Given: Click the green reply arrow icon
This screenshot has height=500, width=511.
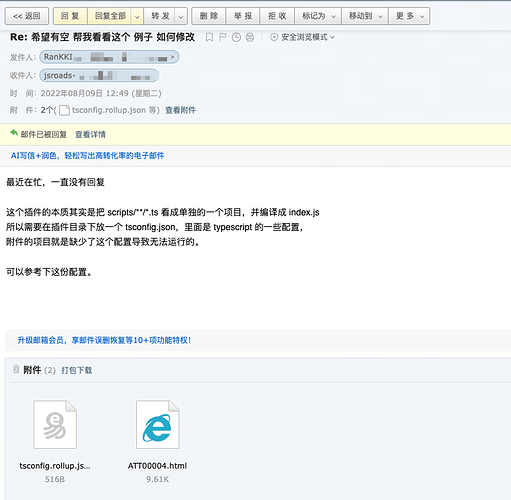Looking at the screenshot, I should [14, 133].
